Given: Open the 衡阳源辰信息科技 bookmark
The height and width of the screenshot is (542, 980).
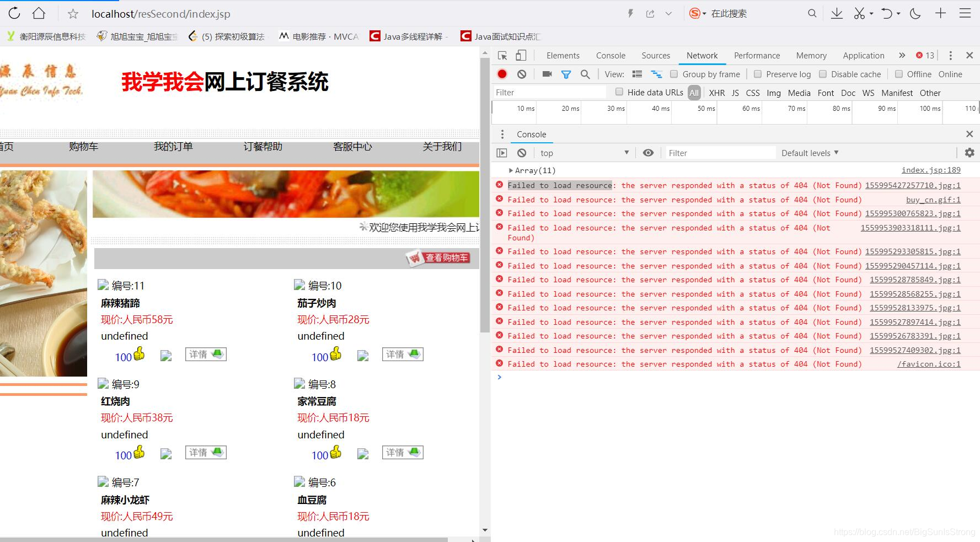Looking at the screenshot, I should click(46, 36).
